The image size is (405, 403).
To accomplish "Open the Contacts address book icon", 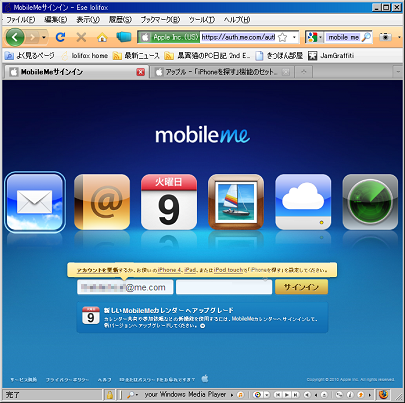I will [102, 202].
